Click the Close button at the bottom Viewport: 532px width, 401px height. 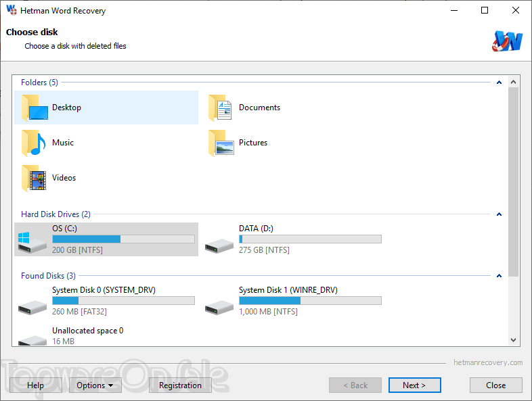pyautogui.click(x=495, y=385)
